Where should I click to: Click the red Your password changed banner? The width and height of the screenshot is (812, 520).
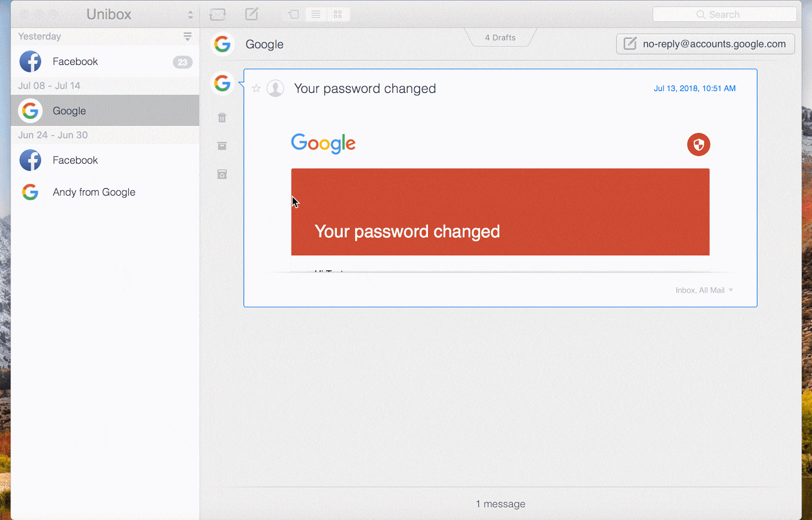pyautogui.click(x=500, y=212)
